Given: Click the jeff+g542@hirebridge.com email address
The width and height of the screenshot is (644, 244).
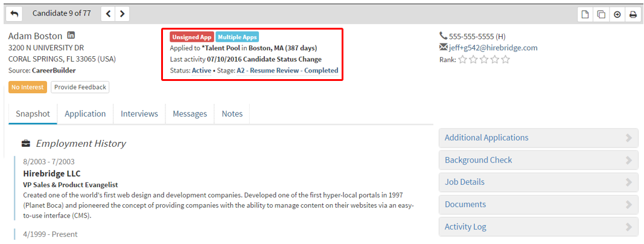Looking at the screenshot, I should tap(493, 48).
